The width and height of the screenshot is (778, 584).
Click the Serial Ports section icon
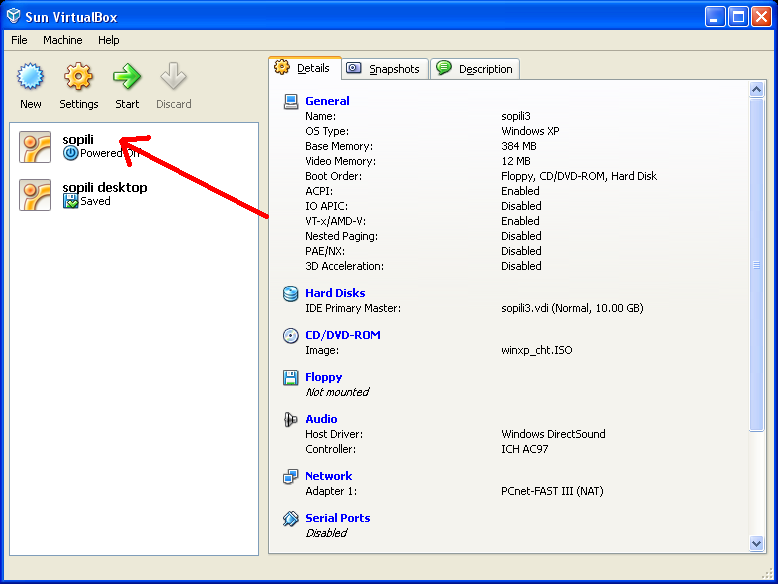click(x=291, y=519)
